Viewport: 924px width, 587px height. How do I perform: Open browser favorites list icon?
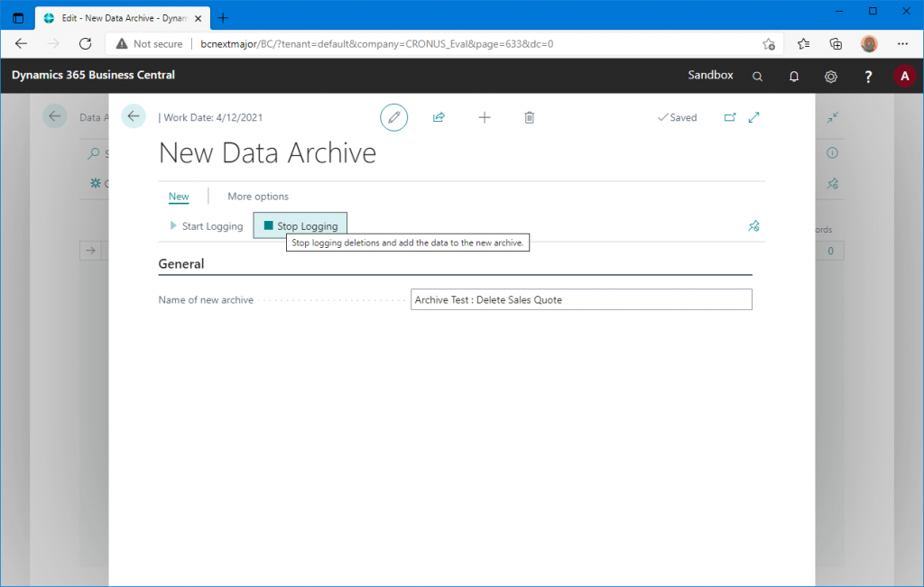pyautogui.click(x=803, y=43)
